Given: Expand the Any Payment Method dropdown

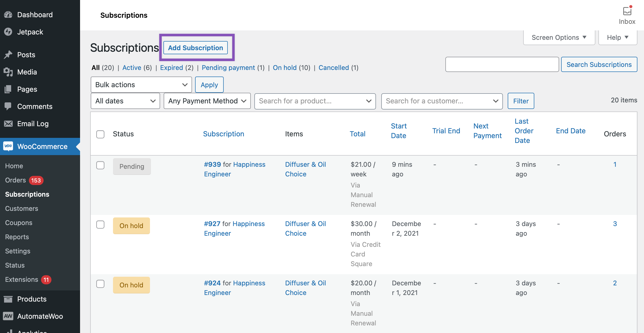Looking at the screenshot, I should coord(207,101).
